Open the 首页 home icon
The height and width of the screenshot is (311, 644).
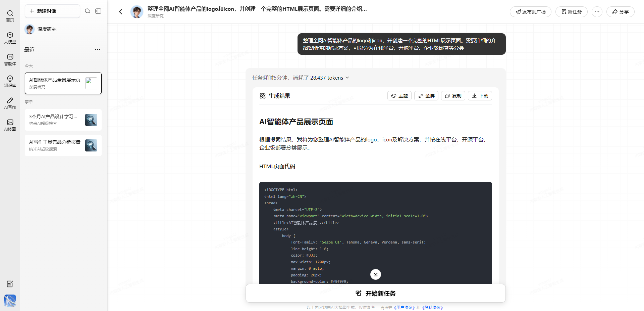[10, 15]
